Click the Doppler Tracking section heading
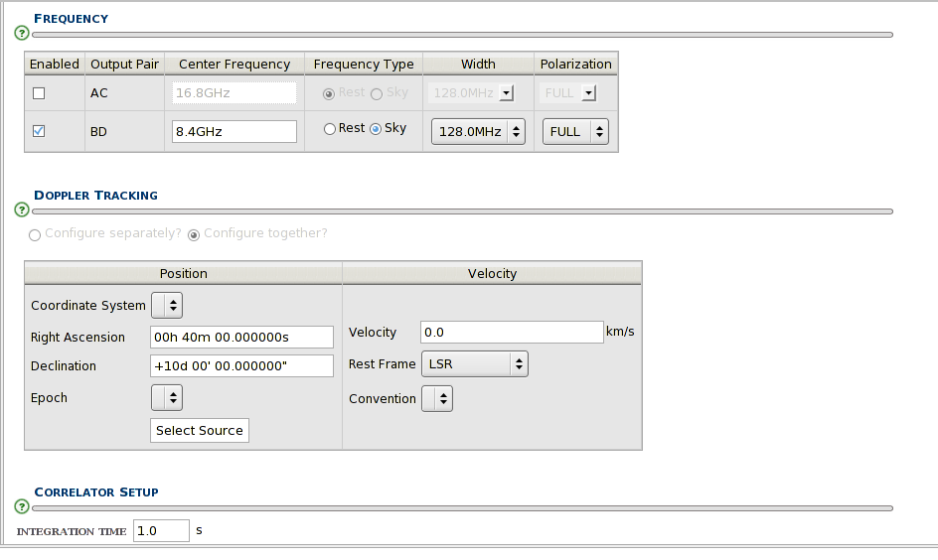This screenshot has height=560, width=938. (x=95, y=196)
